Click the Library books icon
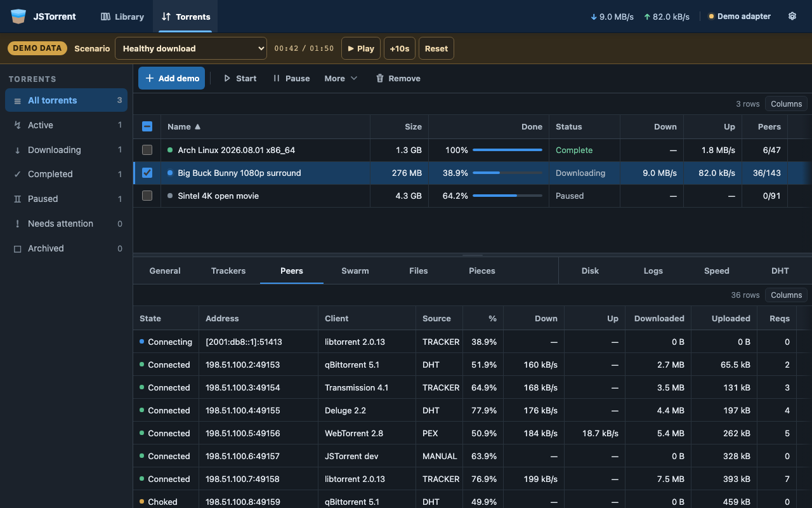The width and height of the screenshot is (812, 508). pos(105,17)
